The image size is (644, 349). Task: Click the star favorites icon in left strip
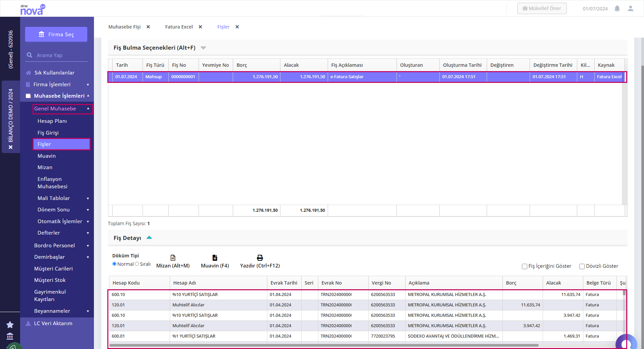pyautogui.click(x=10, y=325)
